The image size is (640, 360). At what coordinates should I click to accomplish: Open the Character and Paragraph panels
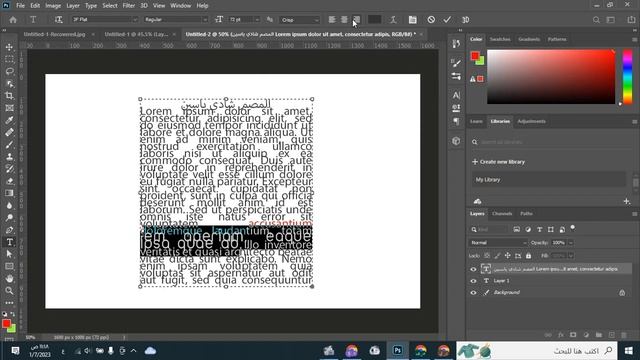413,20
